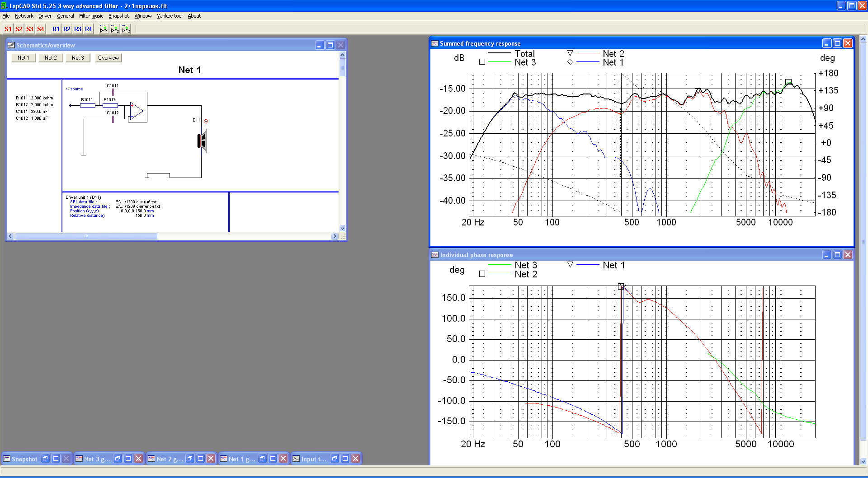Maximize the minimized Snapshot window
This screenshot has width=868, height=478.
[x=56, y=459]
